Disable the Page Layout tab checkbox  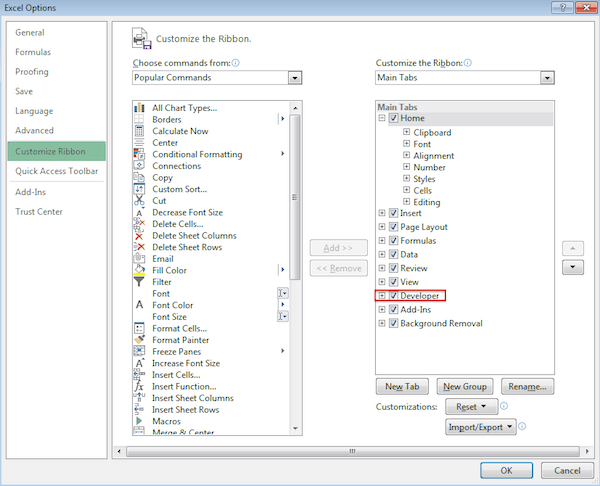[394, 227]
